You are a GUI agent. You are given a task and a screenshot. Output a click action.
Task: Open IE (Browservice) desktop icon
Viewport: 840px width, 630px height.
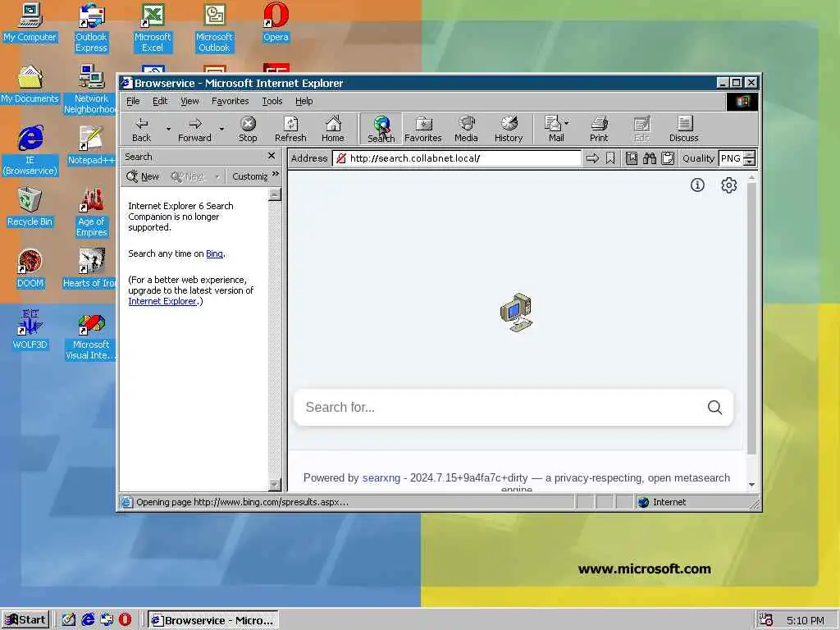[30, 151]
